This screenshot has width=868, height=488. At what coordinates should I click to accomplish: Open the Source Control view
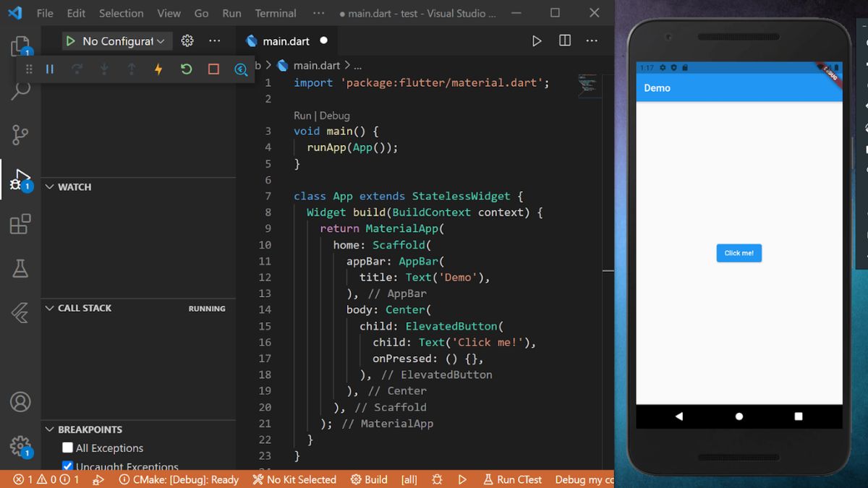point(20,134)
